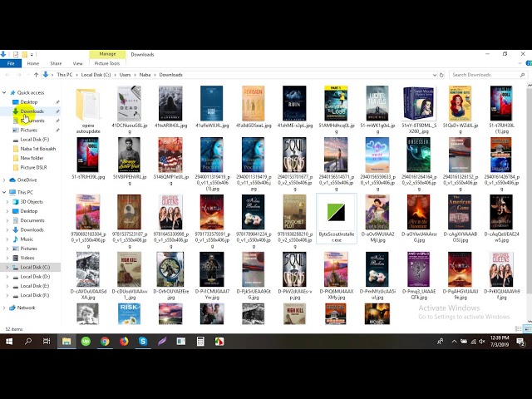Viewport: 532px width, 399px height.
Task: Click the taskbar search icon
Action: tap(28, 342)
